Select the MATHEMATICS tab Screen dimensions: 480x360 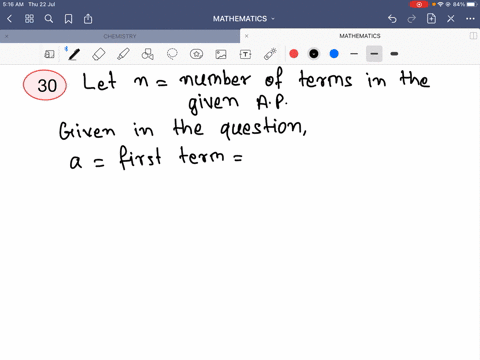[x=360, y=36]
